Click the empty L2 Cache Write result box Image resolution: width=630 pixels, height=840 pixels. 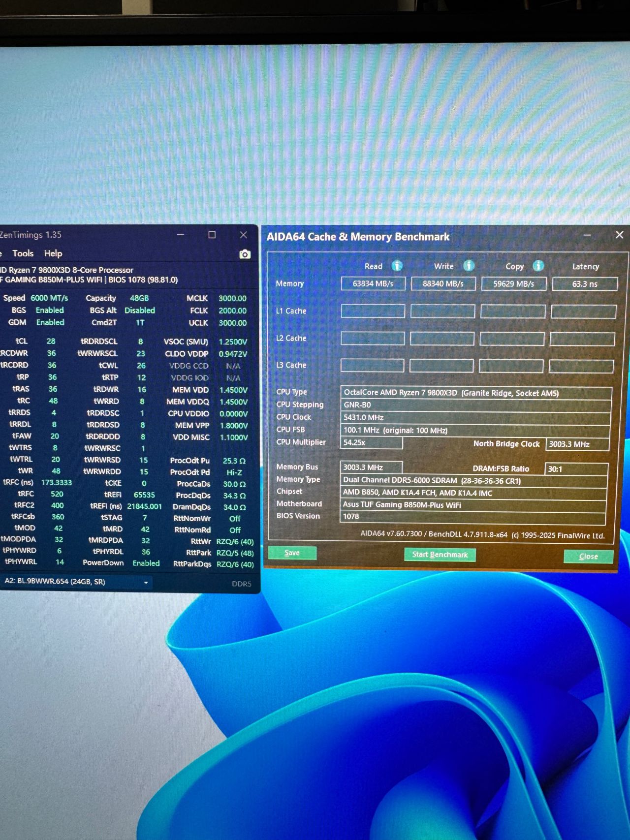442,339
